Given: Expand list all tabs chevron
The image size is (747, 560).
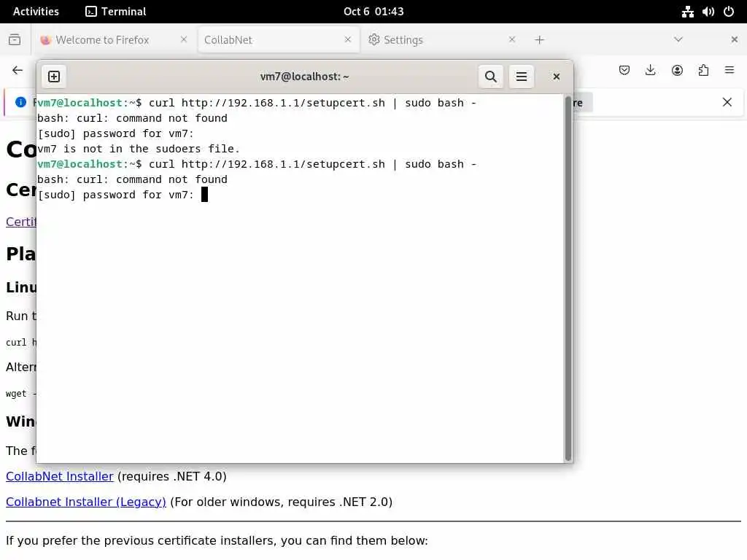Looking at the screenshot, I should 678,39.
